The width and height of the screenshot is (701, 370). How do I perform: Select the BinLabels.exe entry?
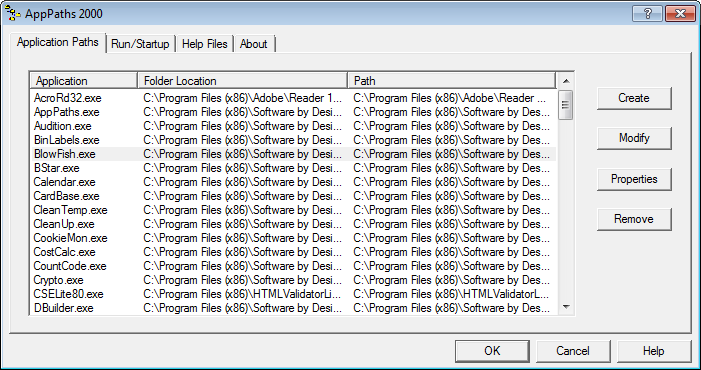coord(293,140)
